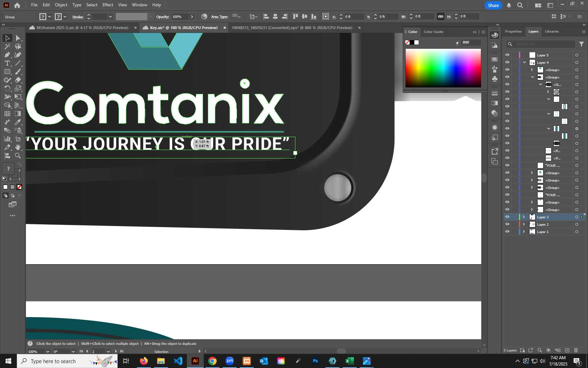Set the color to None swatch in toolbar

[x=20, y=187]
